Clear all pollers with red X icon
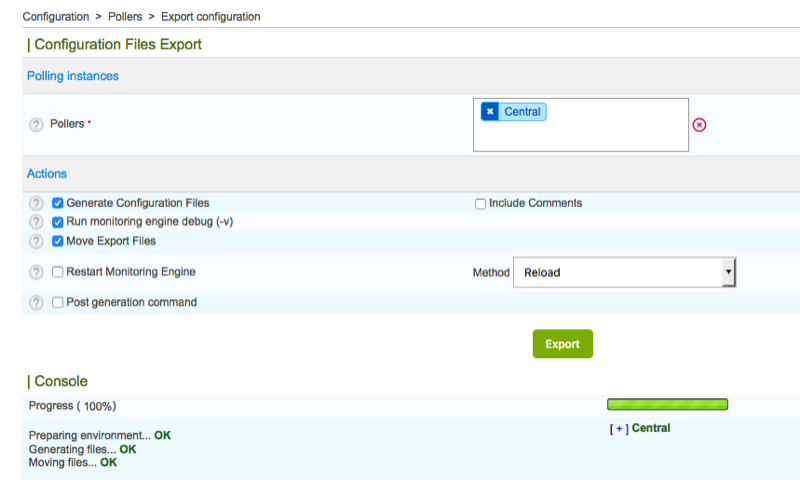This screenshot has width=800, height=498. pos(699,125)
